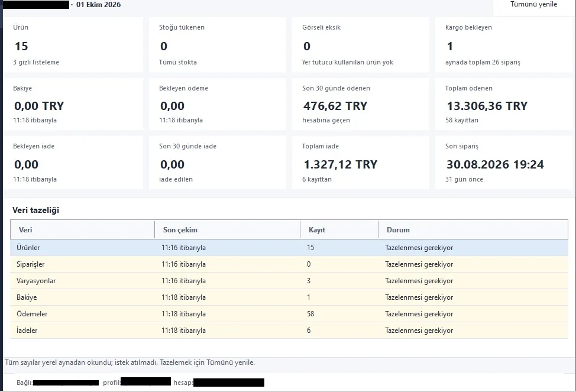This screenshot has height=392, width=576.
Task: Click the Yer tutucu kullanılan ürün yok text
Action: click(x=348, y=62)
